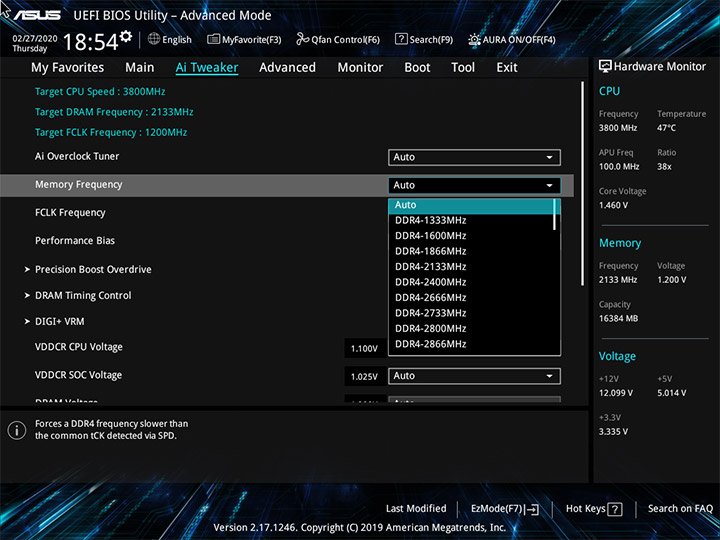This screenshot has height=540, width=720.
Task: Click the 47°C CPU temperature reading
Action: (666, 128)
